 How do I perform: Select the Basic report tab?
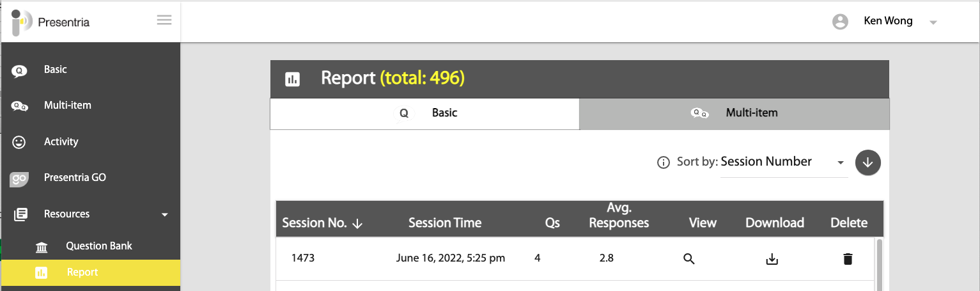coord(424,113)
